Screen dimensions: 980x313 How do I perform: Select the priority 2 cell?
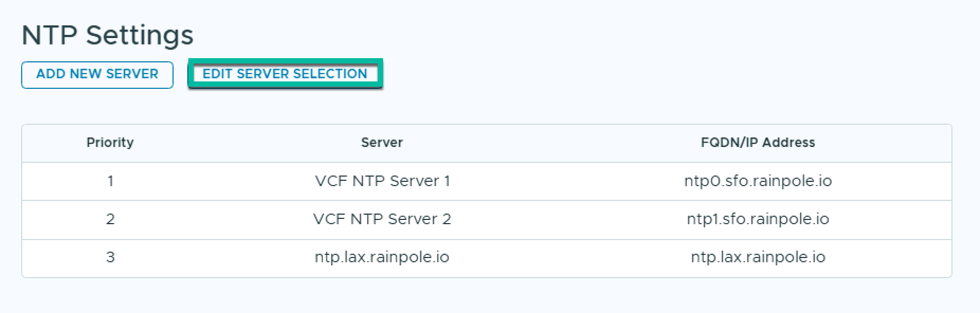point(110,219)
